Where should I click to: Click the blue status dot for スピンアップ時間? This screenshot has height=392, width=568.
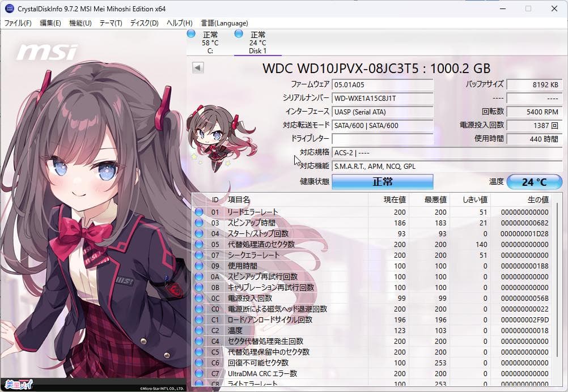pyautogui.click(x=200, y=223)
